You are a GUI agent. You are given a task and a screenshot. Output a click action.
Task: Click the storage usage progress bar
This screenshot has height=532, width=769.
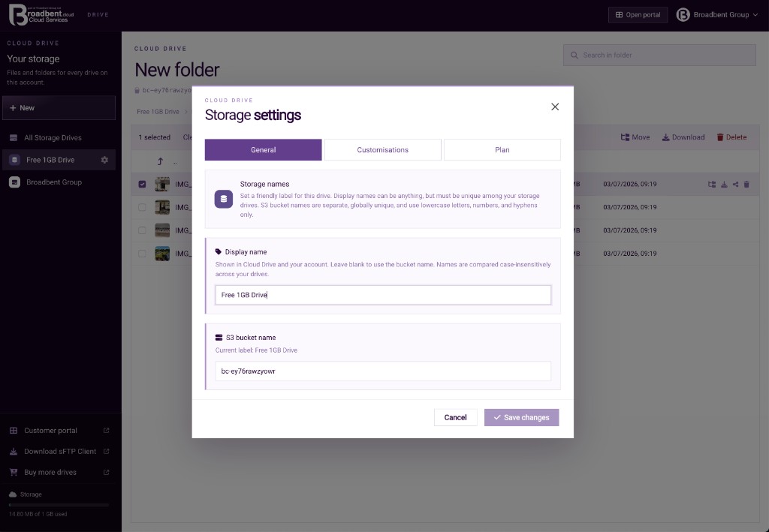pyautogui.click(x=59, y=505)
